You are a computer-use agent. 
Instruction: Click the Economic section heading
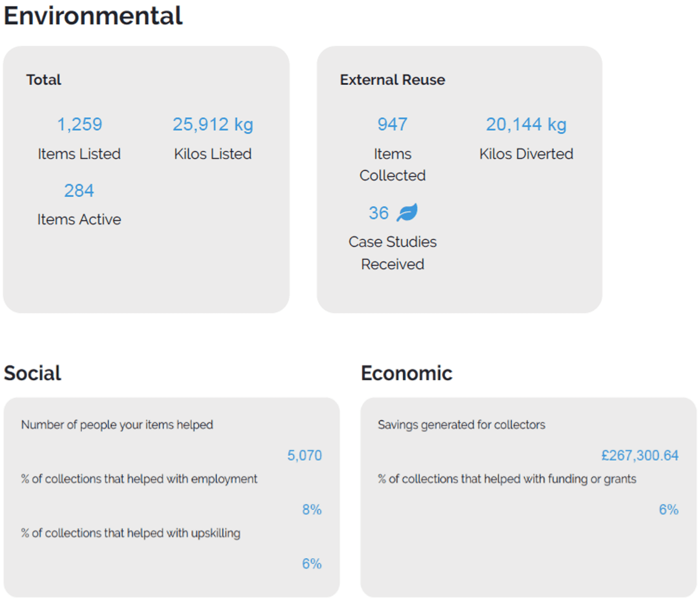pyautogui.click(x=406, y=373)
